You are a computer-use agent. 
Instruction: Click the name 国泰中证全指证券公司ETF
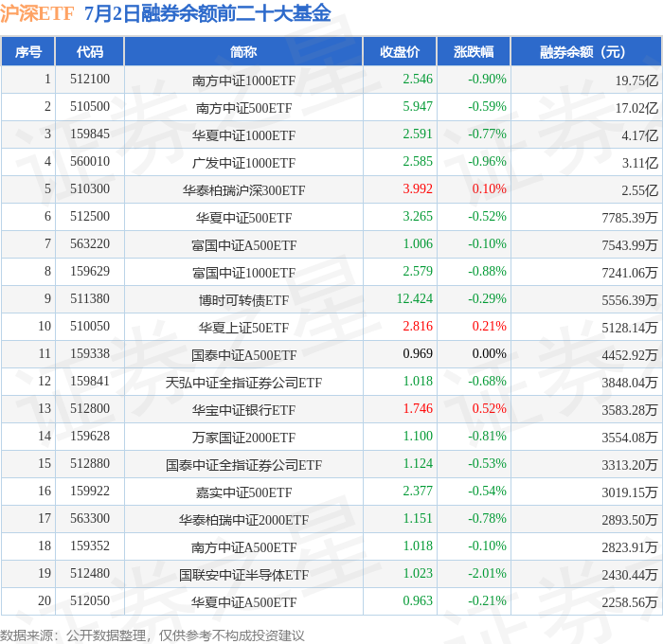[243, 465]
